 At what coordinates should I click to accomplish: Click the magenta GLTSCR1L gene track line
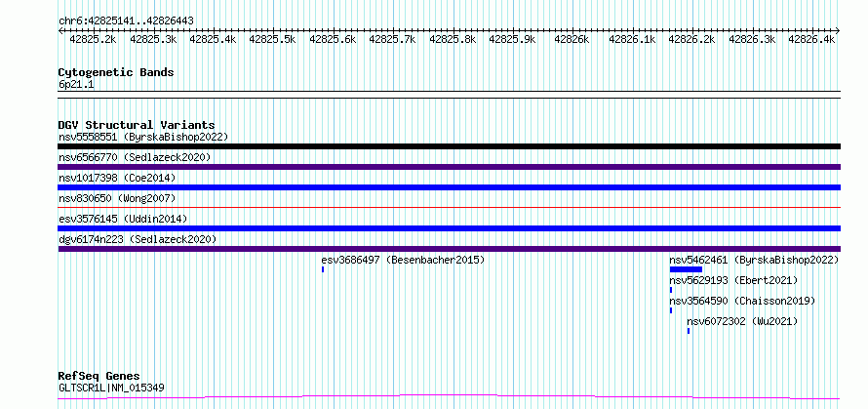450,397
